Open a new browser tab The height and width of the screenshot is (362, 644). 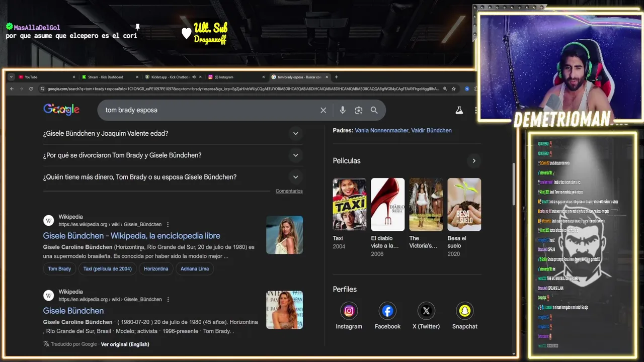click(336, 77)
